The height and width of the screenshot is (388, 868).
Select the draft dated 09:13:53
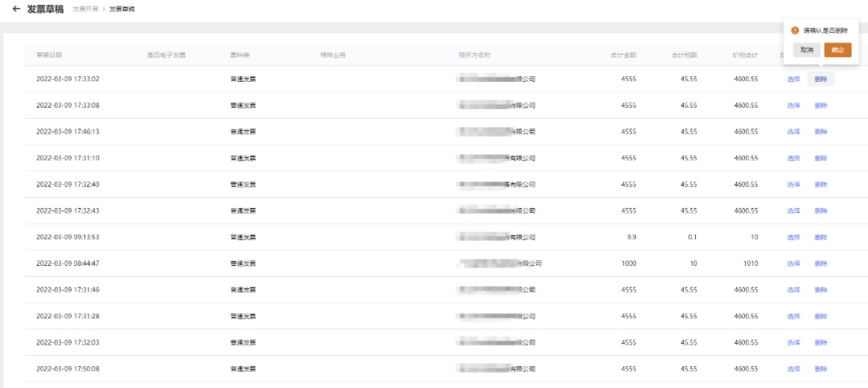tap(793, 237)
